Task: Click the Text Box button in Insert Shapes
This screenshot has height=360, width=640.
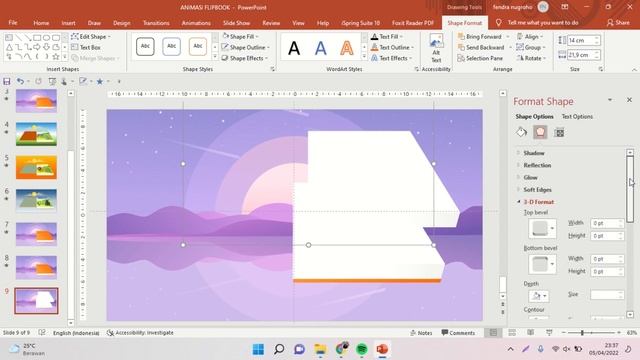Action: [86, 47]
